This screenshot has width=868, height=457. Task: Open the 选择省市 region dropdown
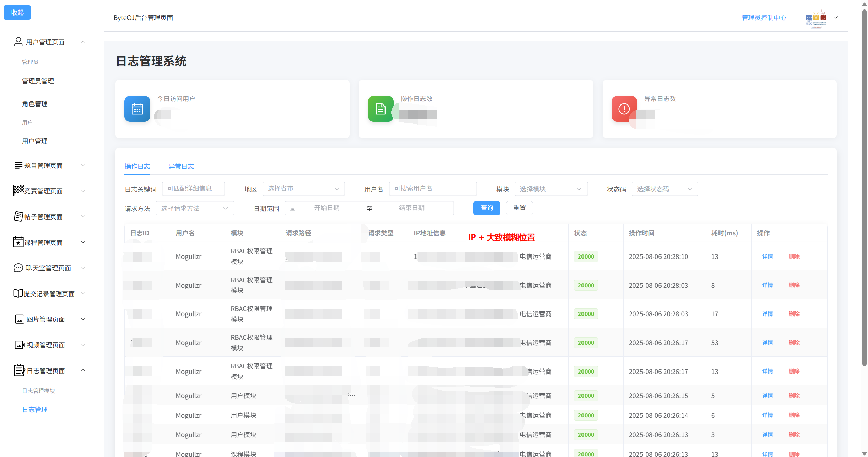coord(303,189)
